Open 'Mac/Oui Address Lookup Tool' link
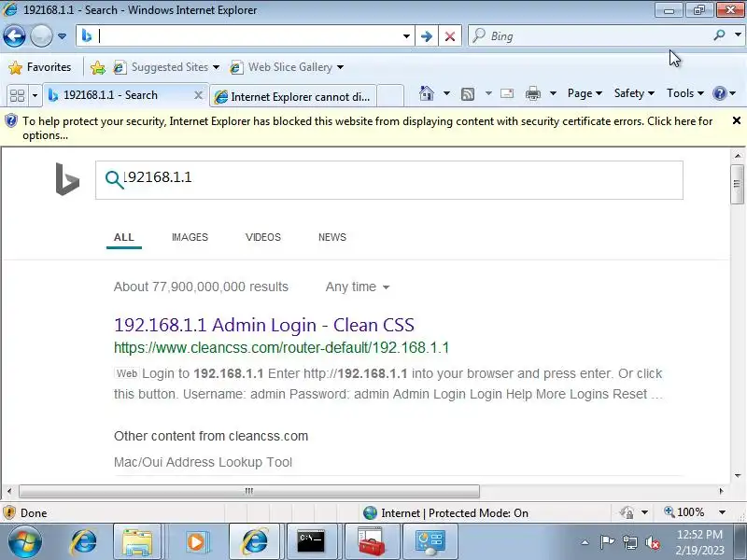The image size is (747, 560). (203, 462)
